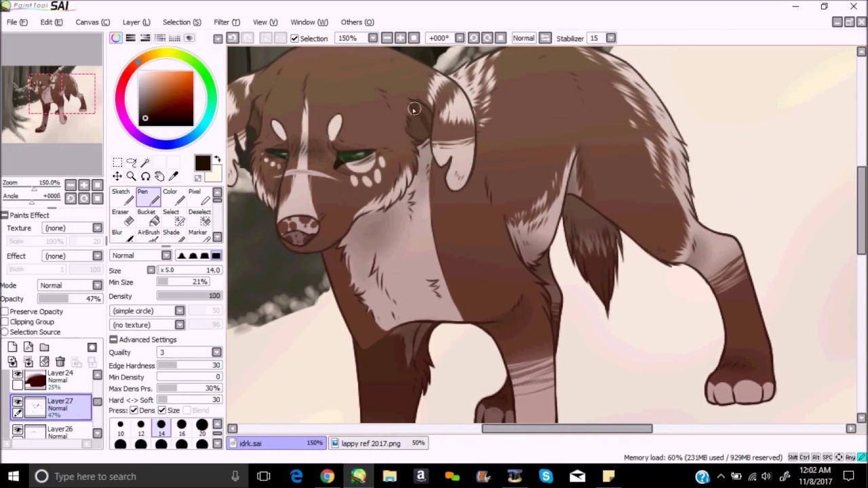This screenshot has width=868, height=488.
Task: Select the 14 brush size preset
Action: 161,428
